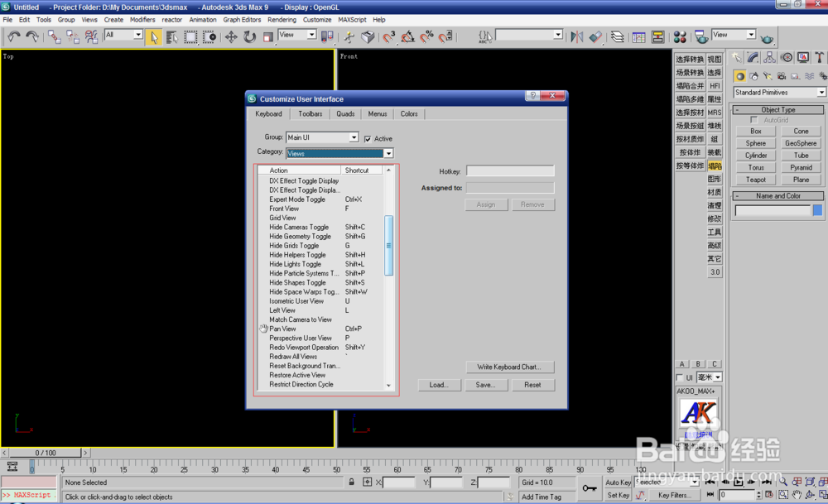The height and width of the screenshot is (504, 828).
Task: Open the Standard Primitives dropdown
Action: pyautogui.click(x=779, y=93)
